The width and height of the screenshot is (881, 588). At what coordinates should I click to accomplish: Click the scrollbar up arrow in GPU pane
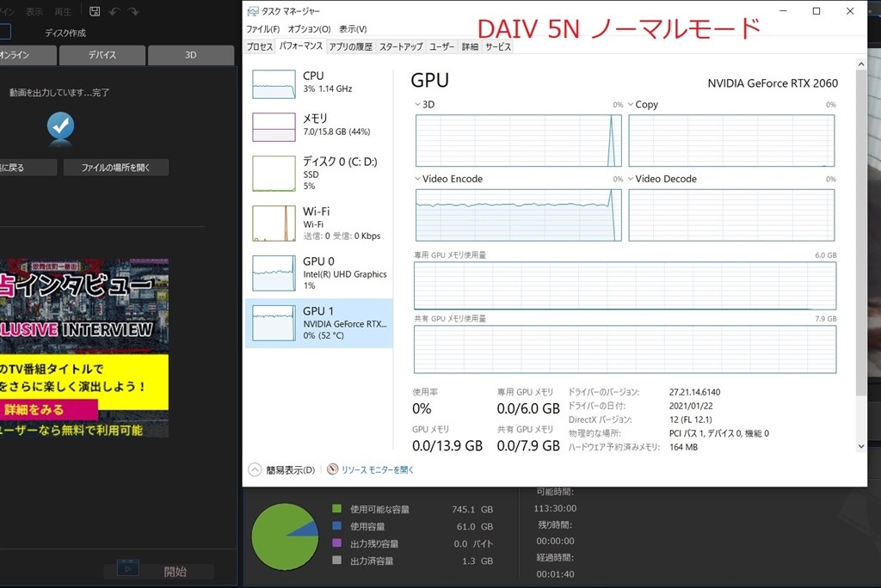(860, 64)
